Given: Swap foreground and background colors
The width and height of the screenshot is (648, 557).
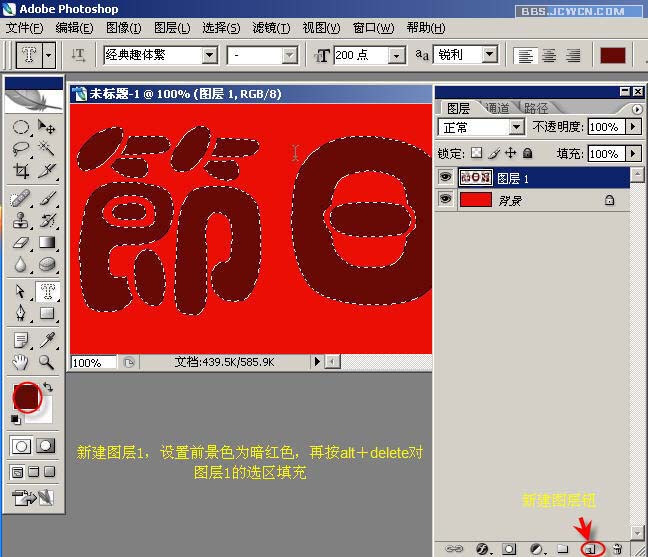Looking at the screenshot, I should (47, 387).
